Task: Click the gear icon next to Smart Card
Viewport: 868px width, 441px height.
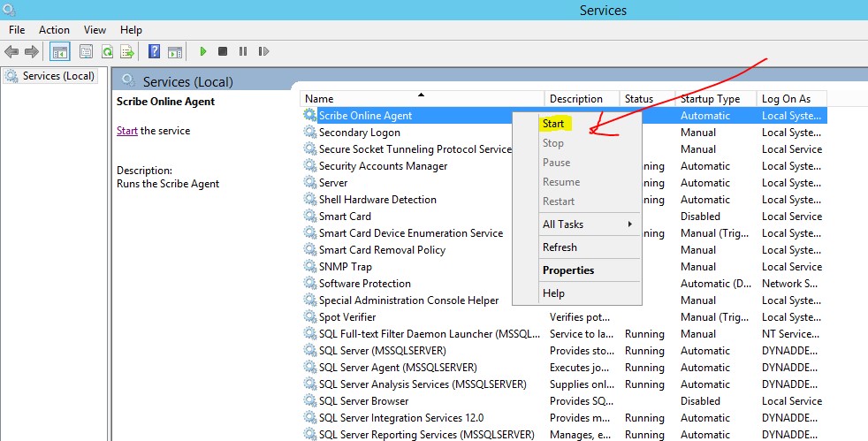Action: point(309,216)
